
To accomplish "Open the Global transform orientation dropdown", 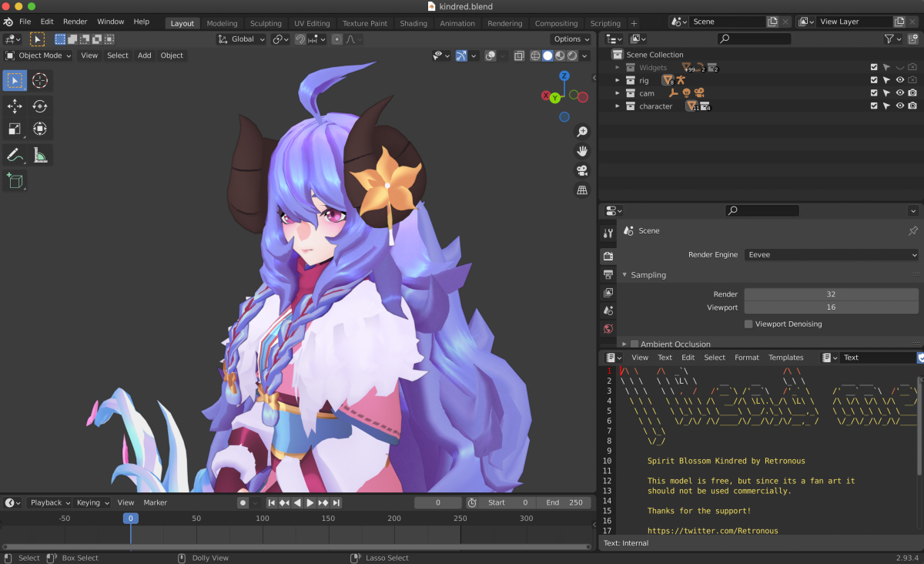I will click(242, 39).
